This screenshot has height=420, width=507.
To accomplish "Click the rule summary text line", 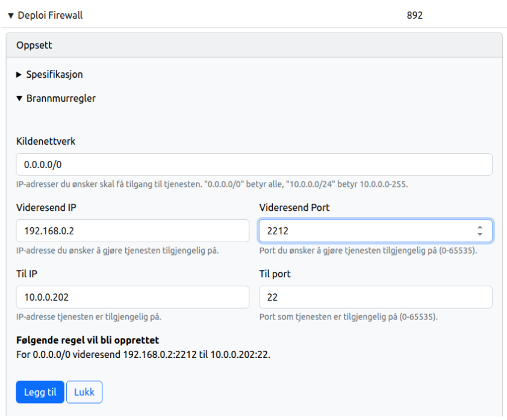I will (143, 355).
